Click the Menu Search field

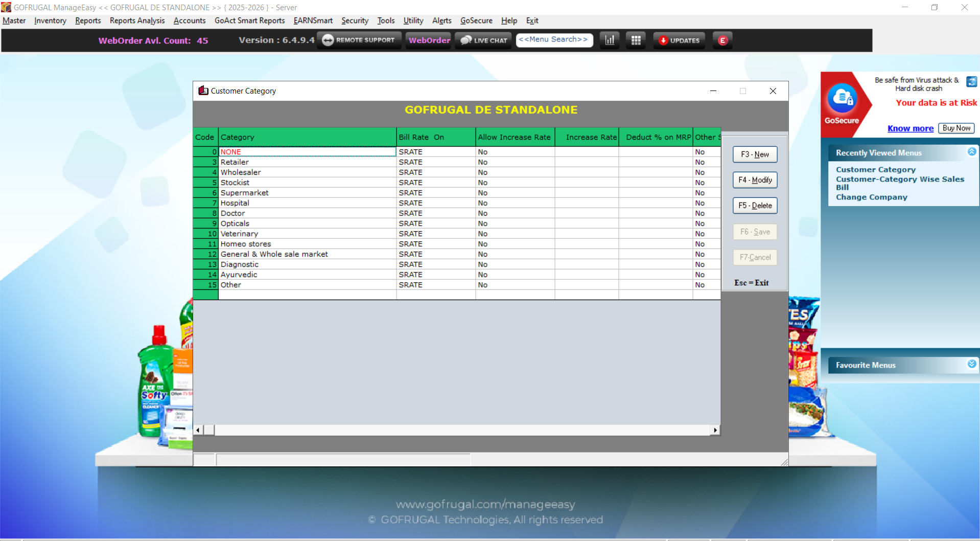[x=554, y=40]
